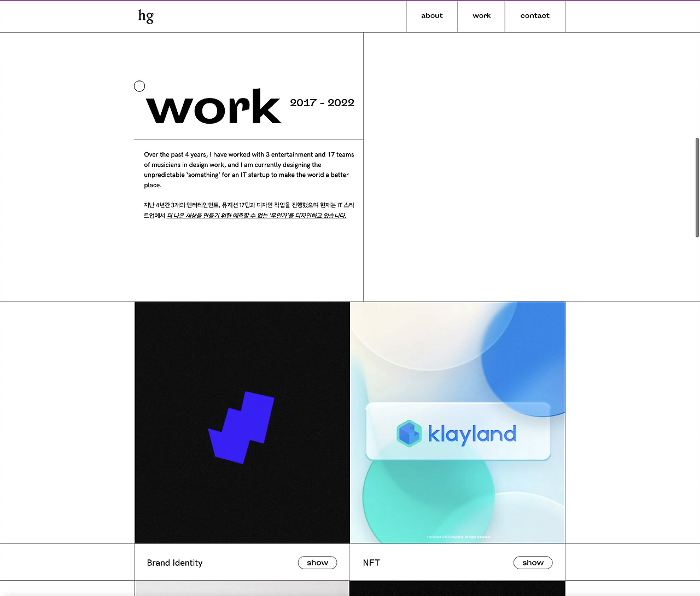Open the contact navigation link
This screenshot has height=596, width=700.
click(535, 16)
